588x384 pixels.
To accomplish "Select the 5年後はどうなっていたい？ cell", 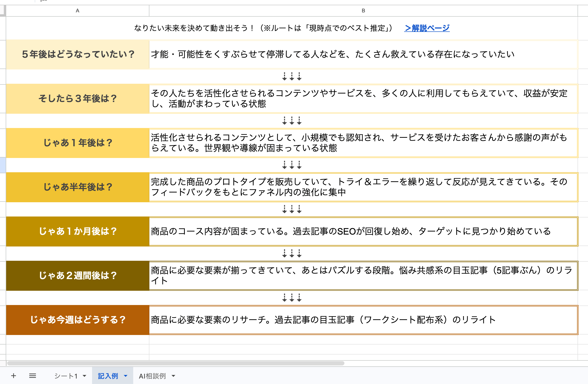I will (78, 54).
